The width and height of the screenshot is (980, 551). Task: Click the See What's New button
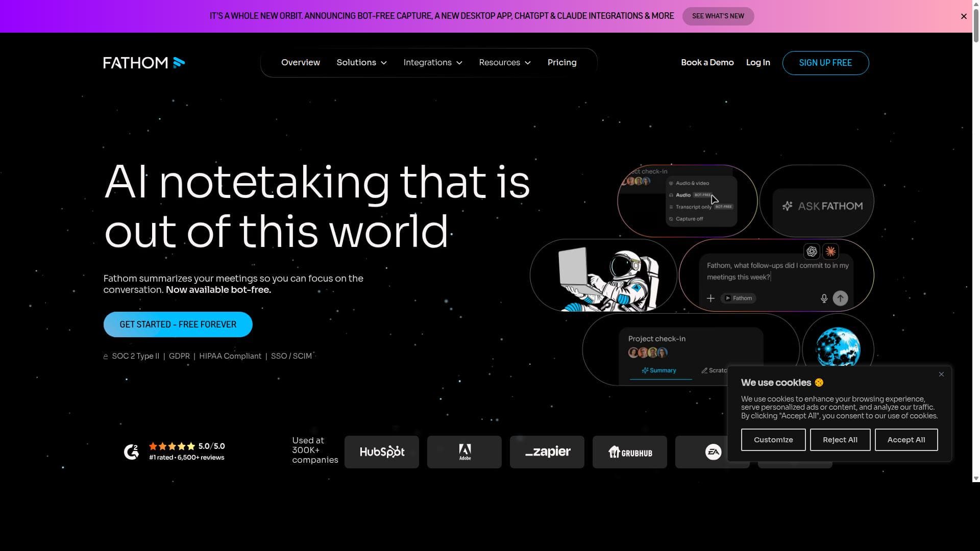coord(718,16)
